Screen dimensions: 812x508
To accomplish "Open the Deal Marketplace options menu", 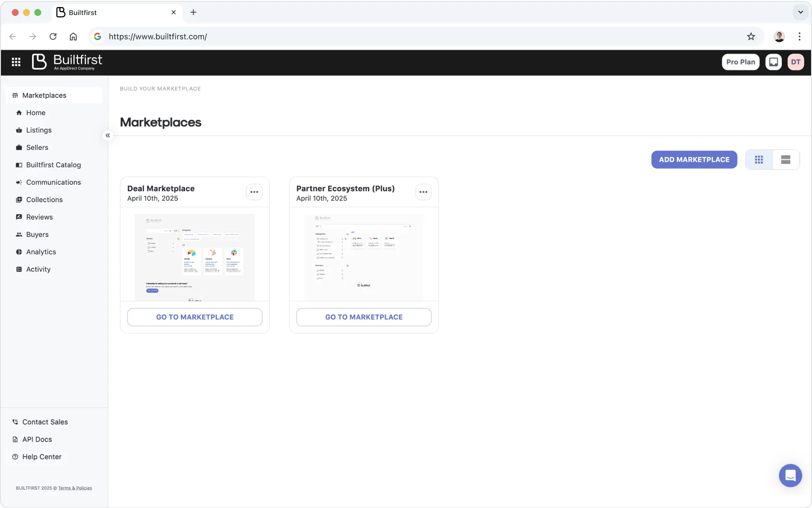I will [x=254, y=192].
